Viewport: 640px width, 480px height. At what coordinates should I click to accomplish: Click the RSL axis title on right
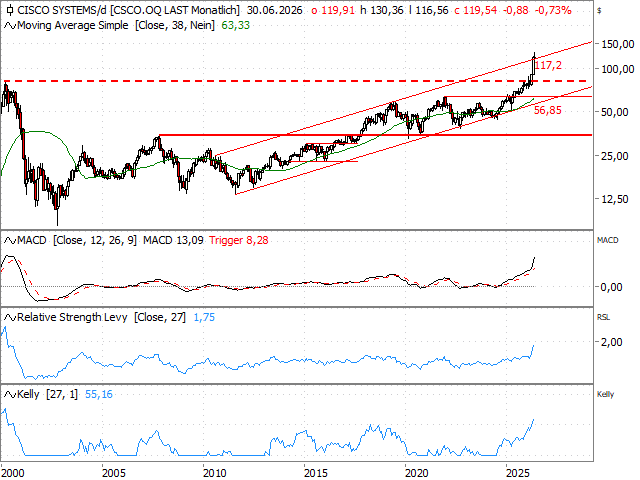[603, 317]
